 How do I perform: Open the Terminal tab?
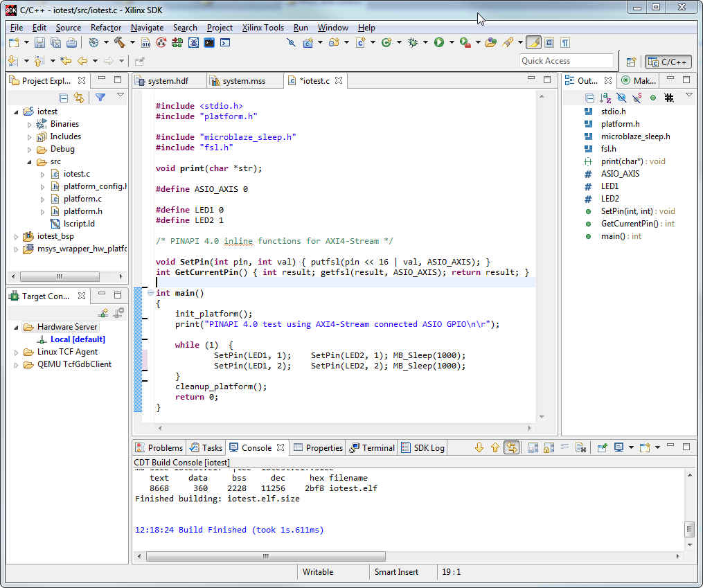pyautogui.click(x=372, y=447)
